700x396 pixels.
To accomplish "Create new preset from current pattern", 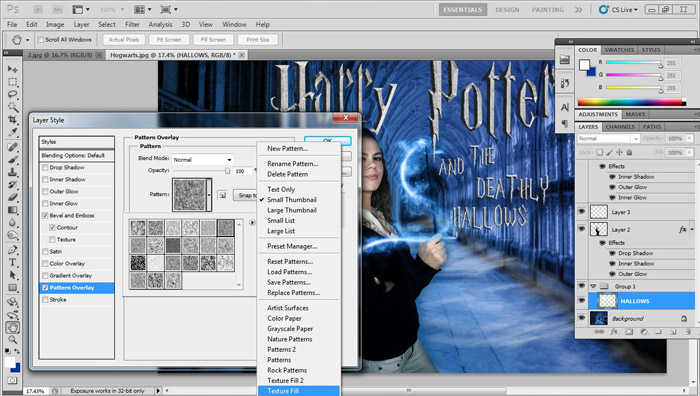I will coord(222,195).
